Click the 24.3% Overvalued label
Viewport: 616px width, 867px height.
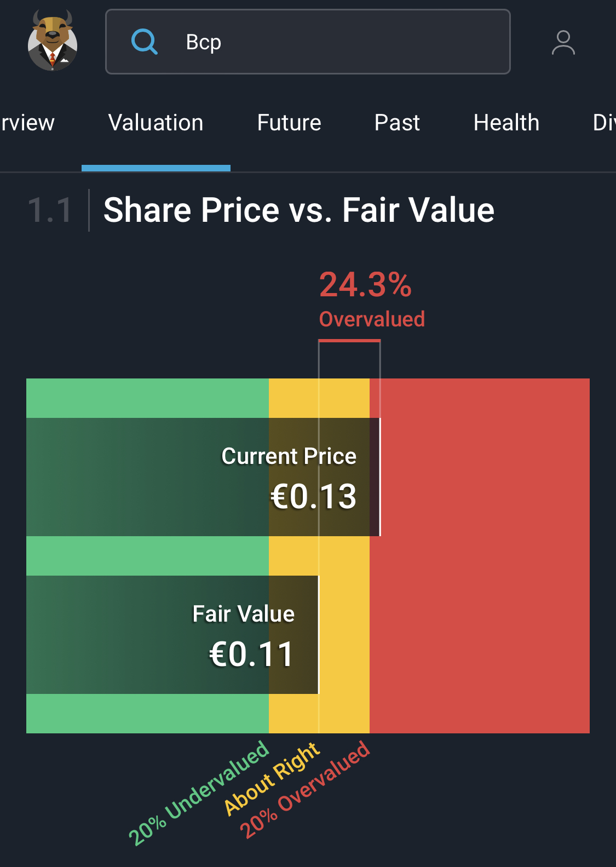[x=371, y=299]
